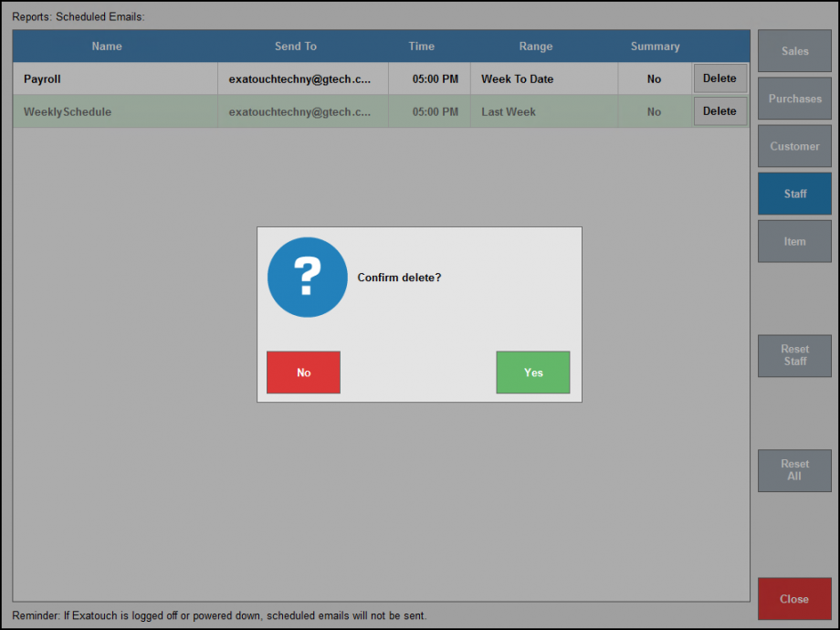Open the Item report section
The width and height of the screenshot is (840, 630).
coord(793,241)
